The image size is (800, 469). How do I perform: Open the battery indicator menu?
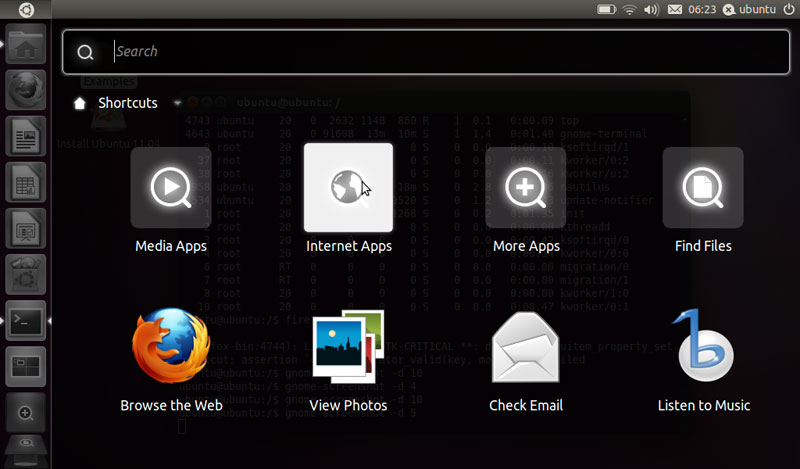point(606,9)
